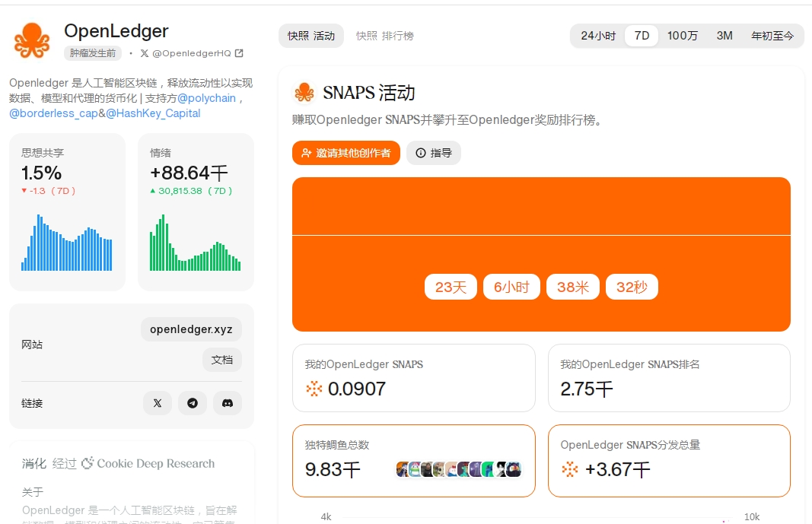
Task: Click the snaps icon beside 0.0907
Action: [314, 389]
